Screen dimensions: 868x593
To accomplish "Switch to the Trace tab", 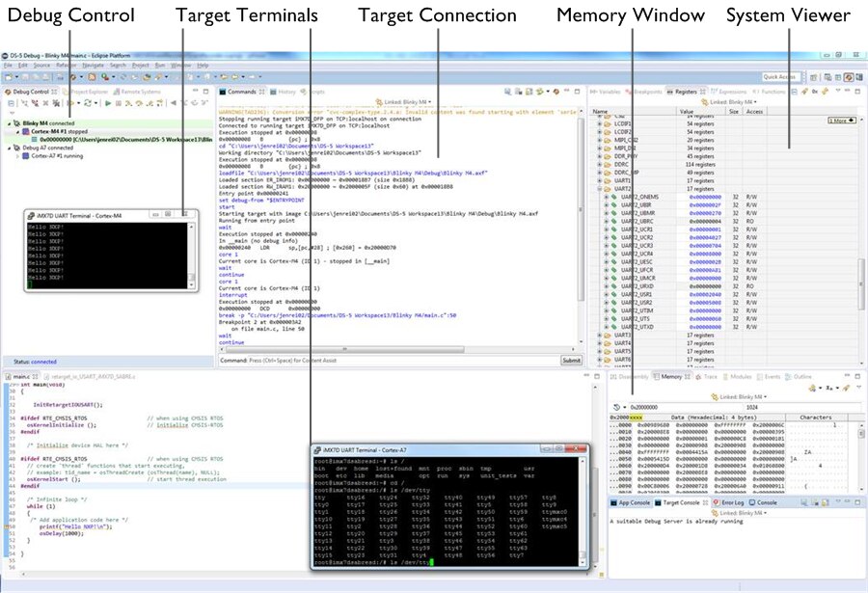I will coord(706,376).
